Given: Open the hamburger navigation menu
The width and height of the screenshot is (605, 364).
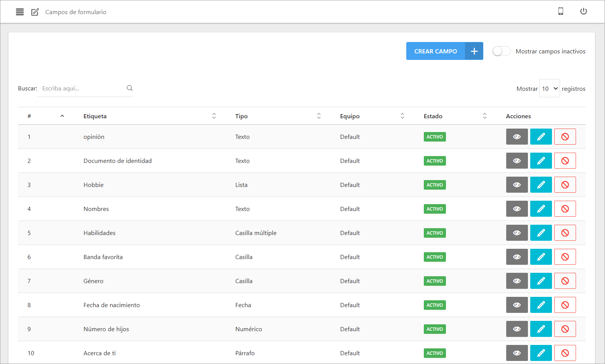Looking at the screenshot, I should point(20,12).
